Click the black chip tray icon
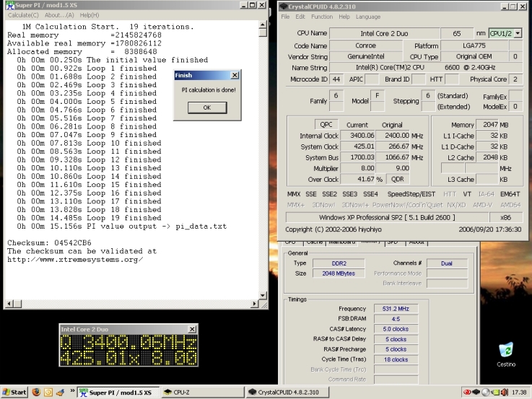The width and height of the screenshot is (532, 399). click(x=476, y=393)
